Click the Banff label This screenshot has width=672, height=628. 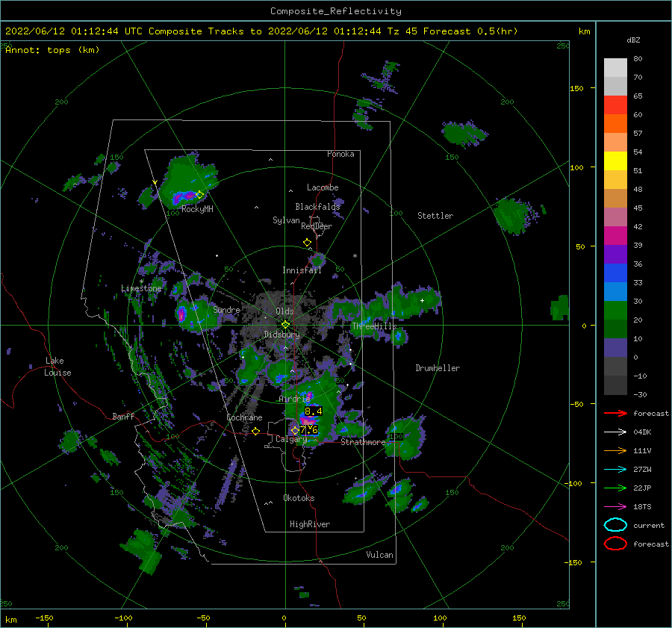coord(123,416)
